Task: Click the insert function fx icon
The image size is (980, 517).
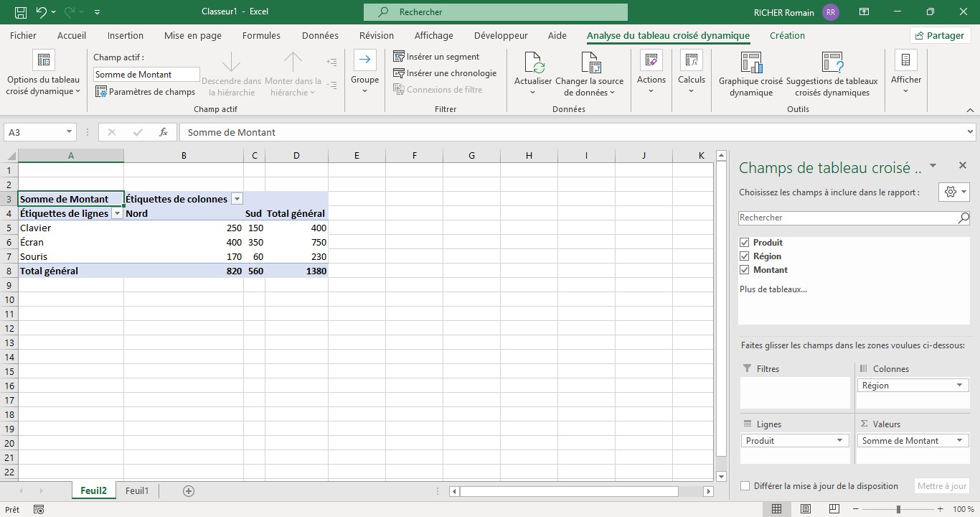Action: 164,132
